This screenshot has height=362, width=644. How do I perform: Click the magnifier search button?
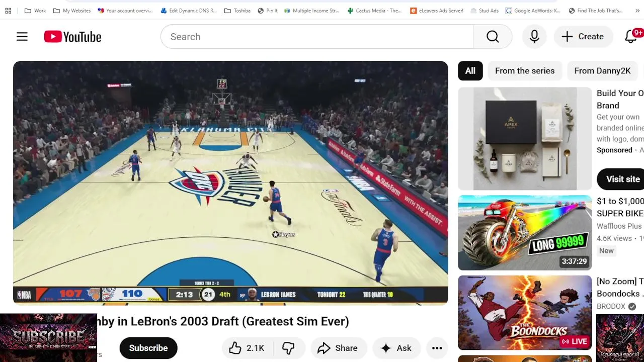[493, 37]
